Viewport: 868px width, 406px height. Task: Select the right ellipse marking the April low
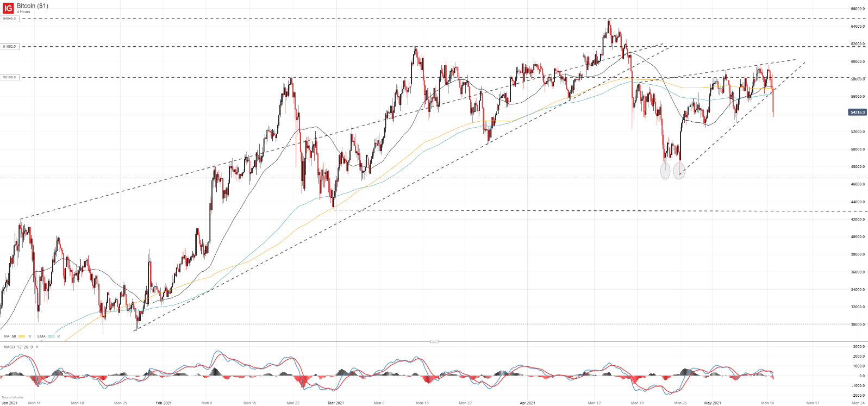[x=679, y=171]
